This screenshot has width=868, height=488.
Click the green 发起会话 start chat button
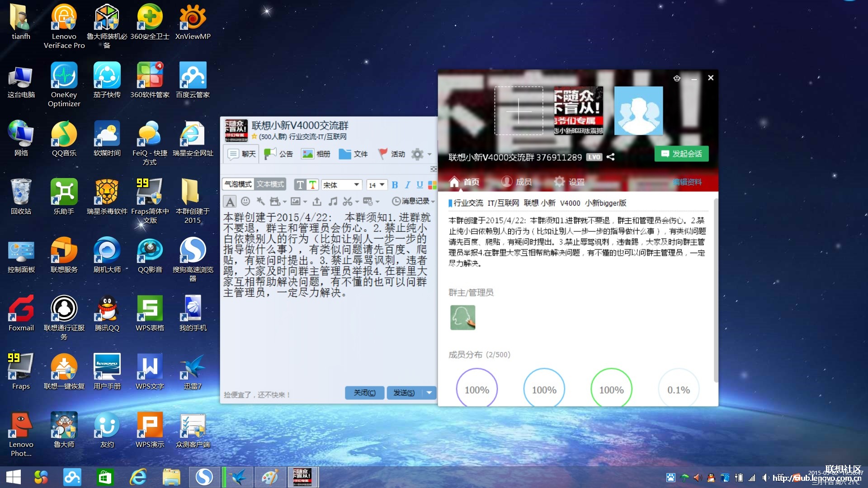tap(681, 154)
